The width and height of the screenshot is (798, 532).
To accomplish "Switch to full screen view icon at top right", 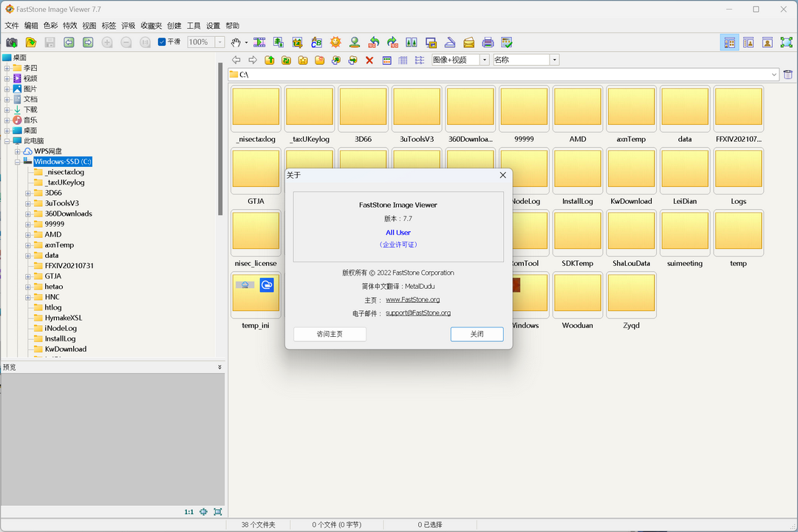I will click(x=786, y=43).
